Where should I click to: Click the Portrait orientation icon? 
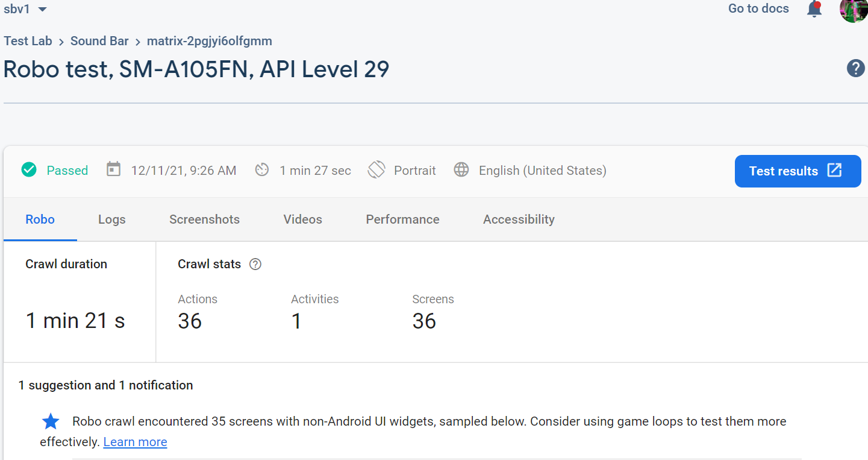376,170
